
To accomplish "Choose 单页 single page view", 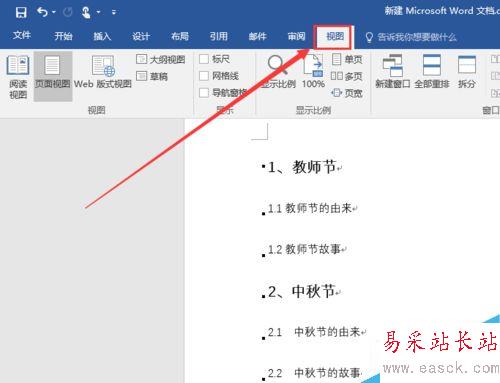I will 347,59.
